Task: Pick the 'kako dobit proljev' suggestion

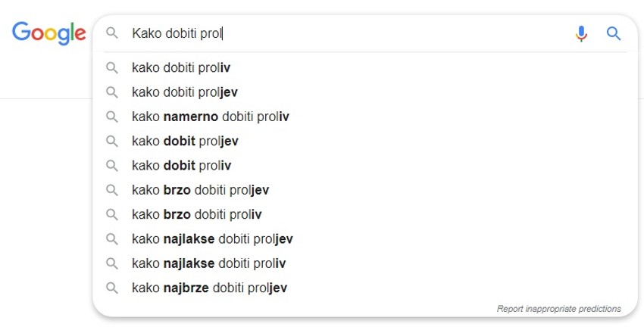Action: [x=185, y=142]
